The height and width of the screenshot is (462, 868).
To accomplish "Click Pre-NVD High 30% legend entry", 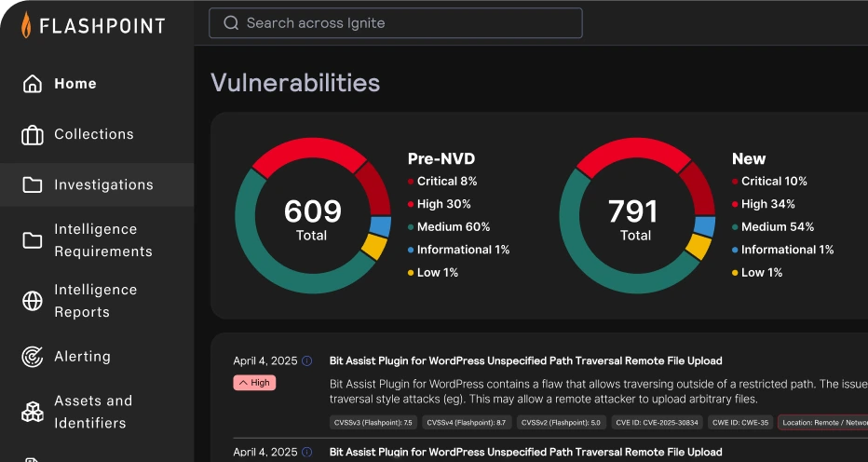I will pyautogui.click(x=439, y=204).
